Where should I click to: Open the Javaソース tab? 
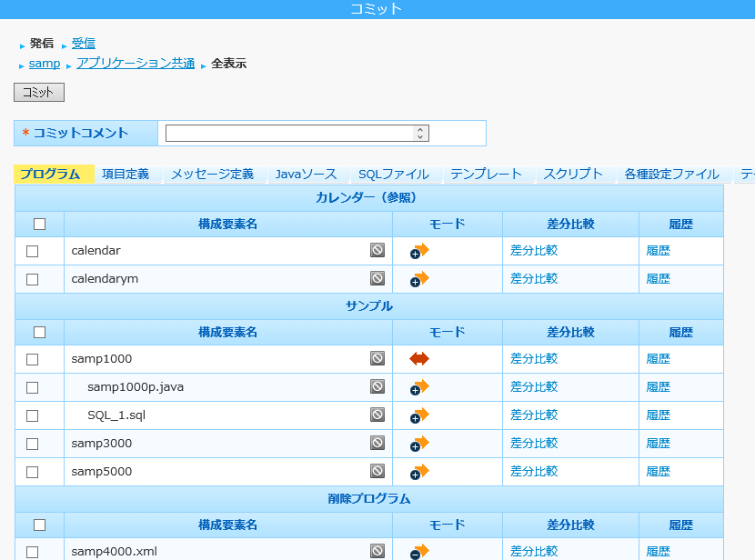click(x=306, y=174)
